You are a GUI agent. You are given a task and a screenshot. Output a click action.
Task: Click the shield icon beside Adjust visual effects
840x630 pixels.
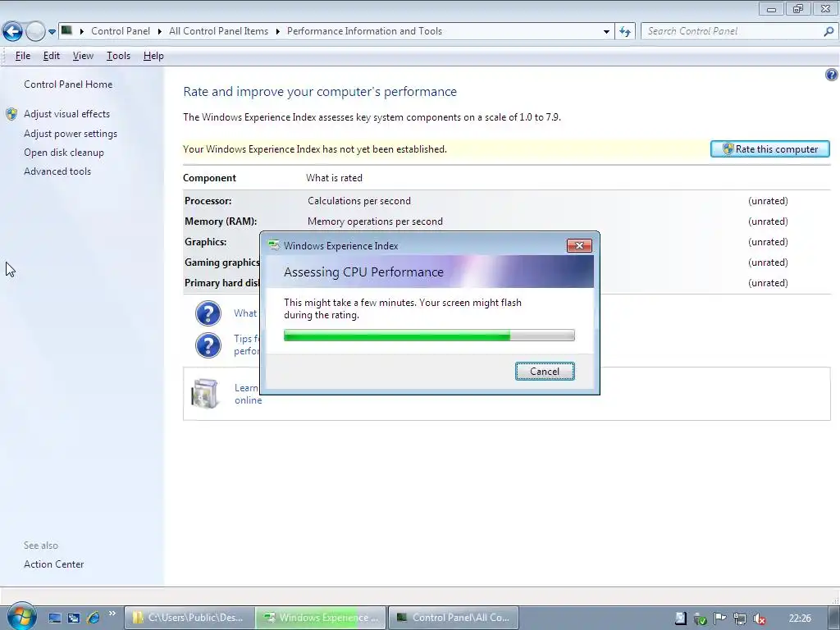pos(11,113)
